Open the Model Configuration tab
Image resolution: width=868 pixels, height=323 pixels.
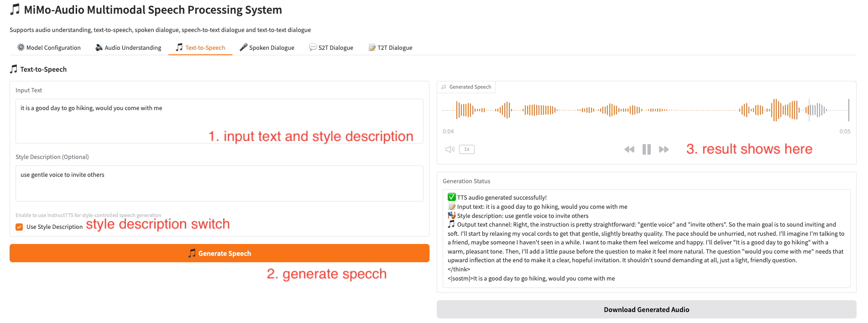point(49,48)
